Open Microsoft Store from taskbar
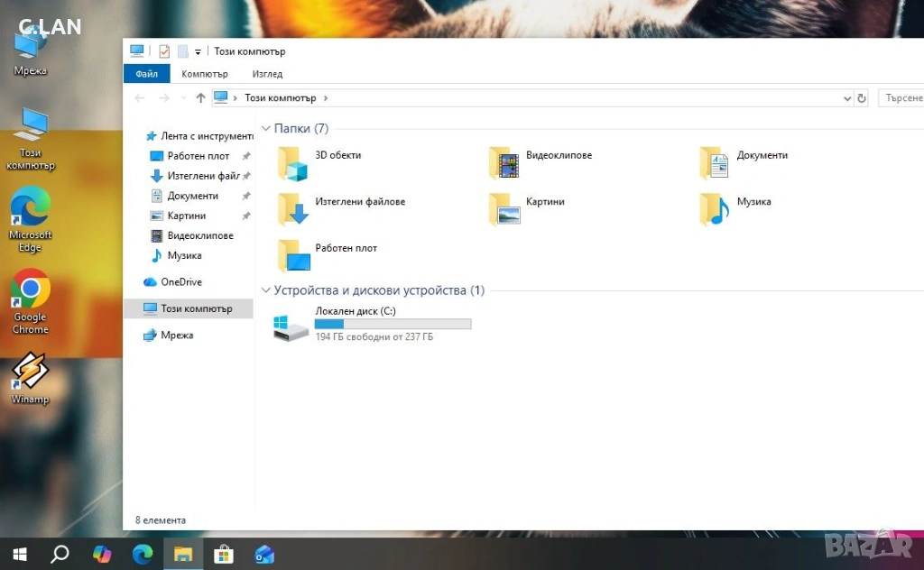The image size is (924, 570). click(224, 553)
